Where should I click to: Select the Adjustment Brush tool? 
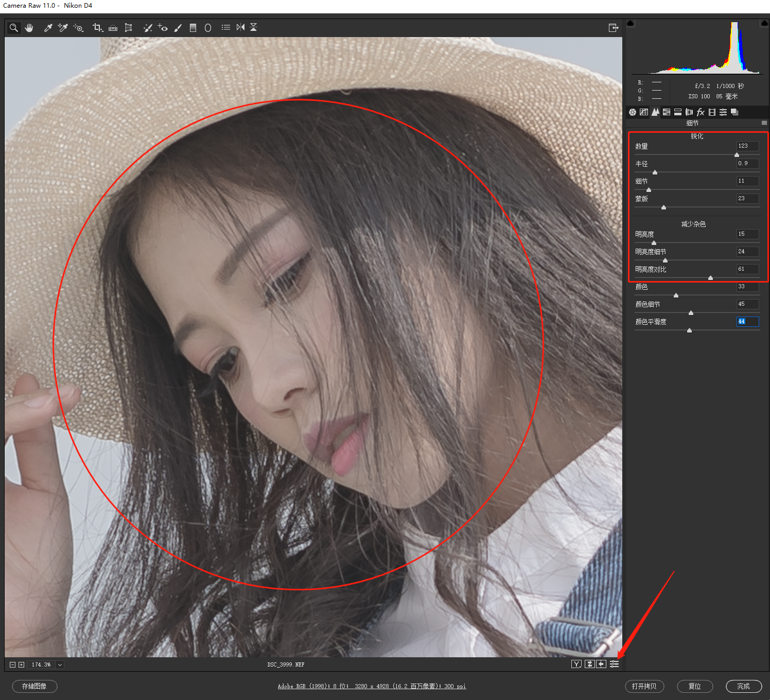click(178, 28)
